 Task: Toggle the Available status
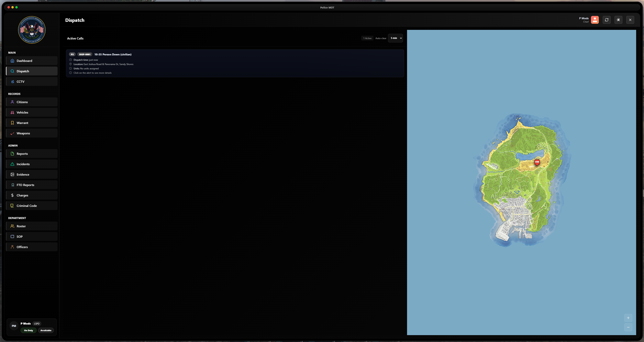[46, 330]
